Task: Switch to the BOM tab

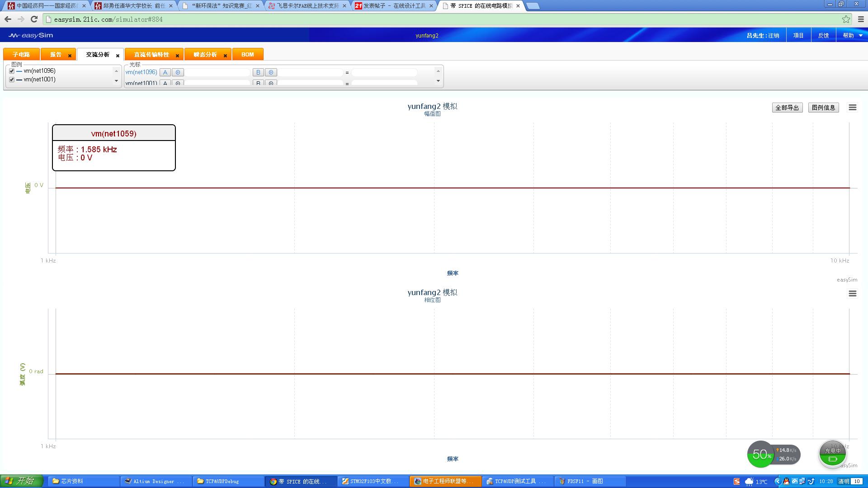Action: [x=248, y=54]
